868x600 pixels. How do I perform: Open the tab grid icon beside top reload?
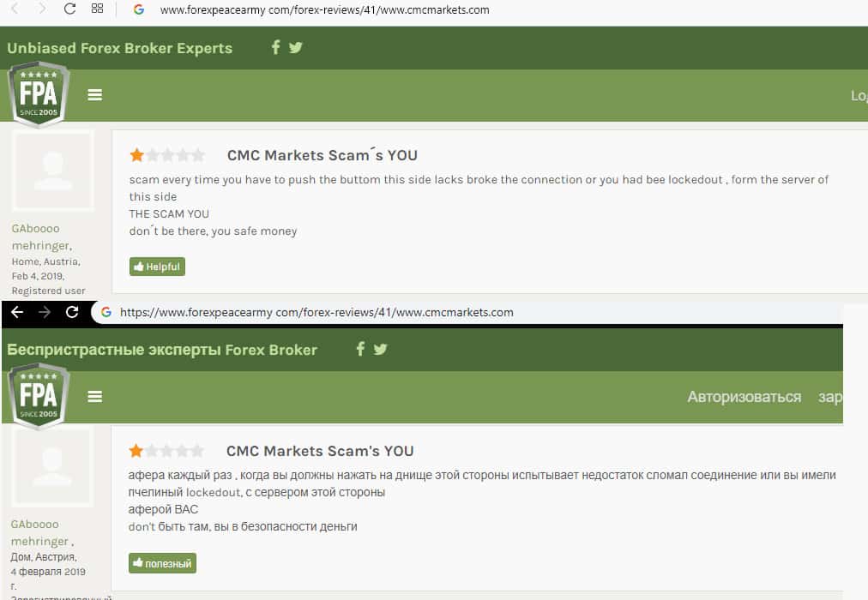point(97,9)
